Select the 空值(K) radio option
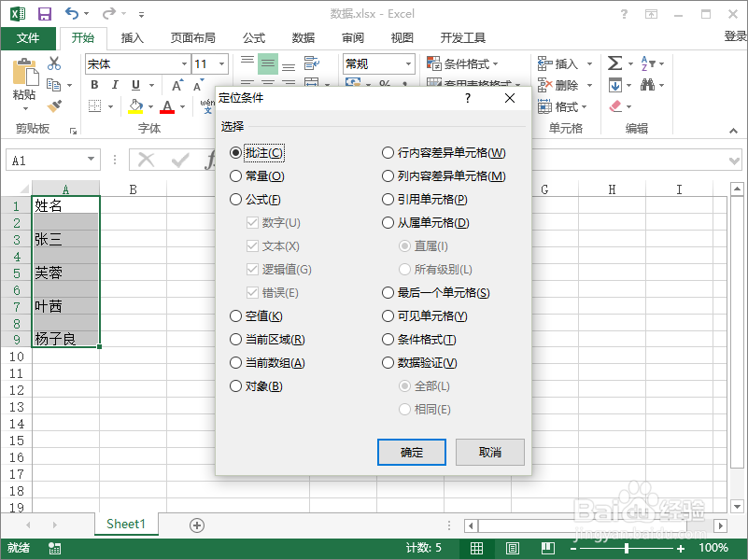Viewport: 748px width, 560px height. click(x=235, y=315)
